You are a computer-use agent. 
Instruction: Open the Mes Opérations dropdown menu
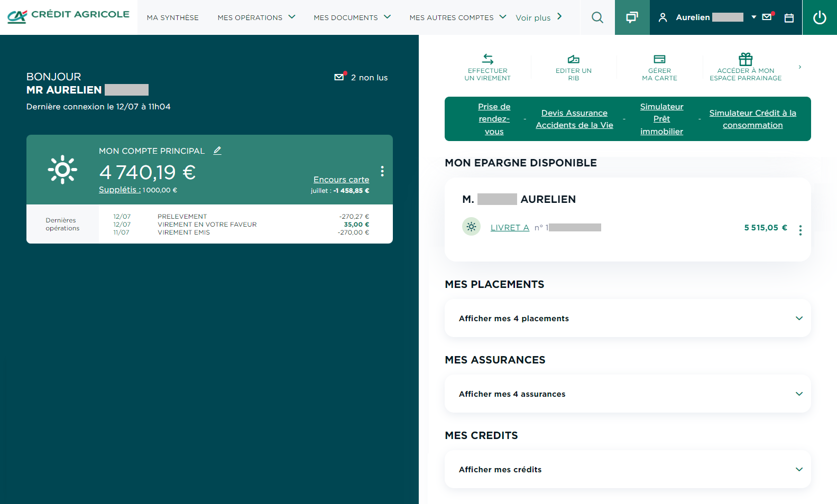[256, 17]
